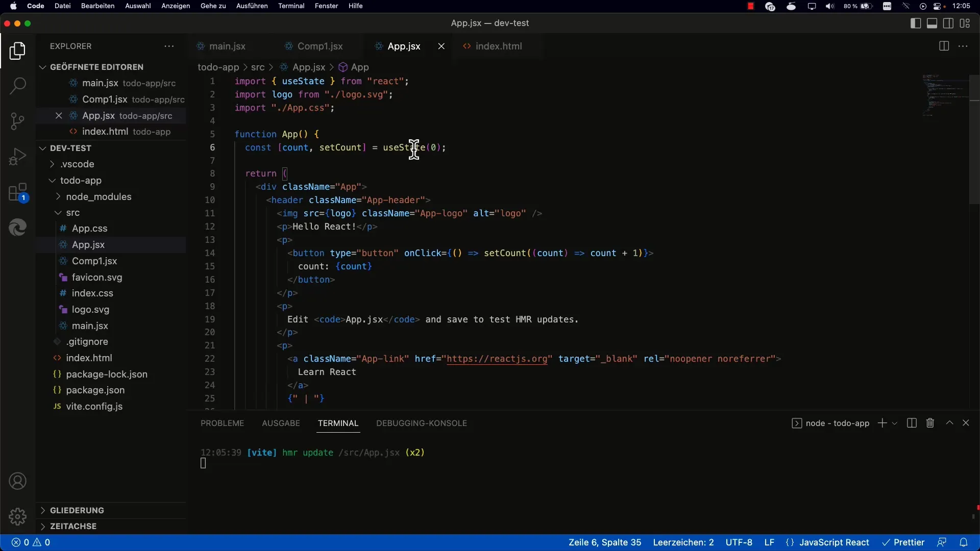Click the volume icon in menu bar
Viewport: 980px width, 551px height.
coord(830,6)
